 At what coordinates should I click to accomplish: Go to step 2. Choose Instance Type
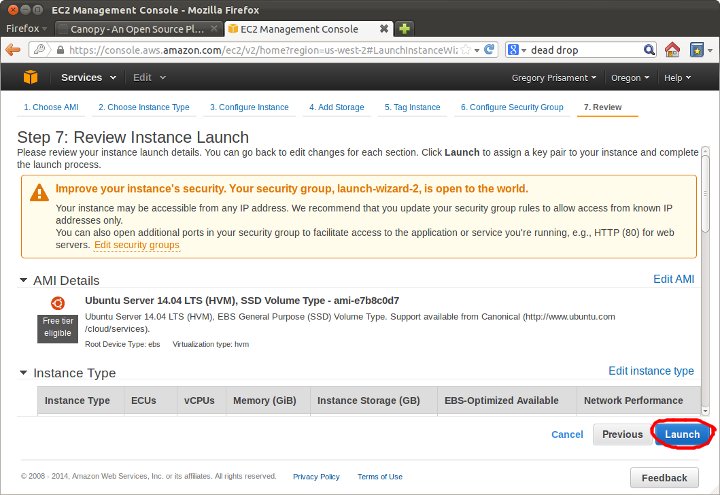(x=144, y=107)
